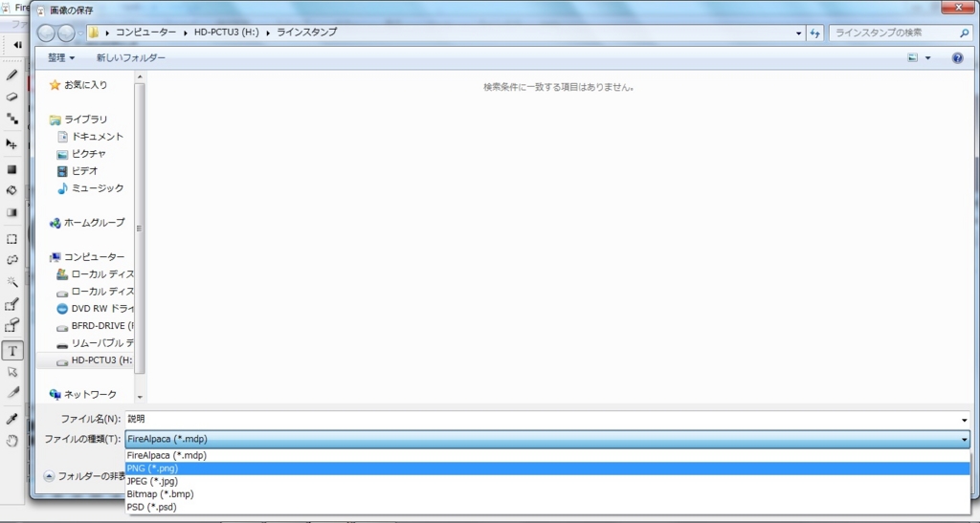Choose FireAlpaca (*.mdp) from file type list
Viewport: 980px width, 523px height.
point(547,456)
